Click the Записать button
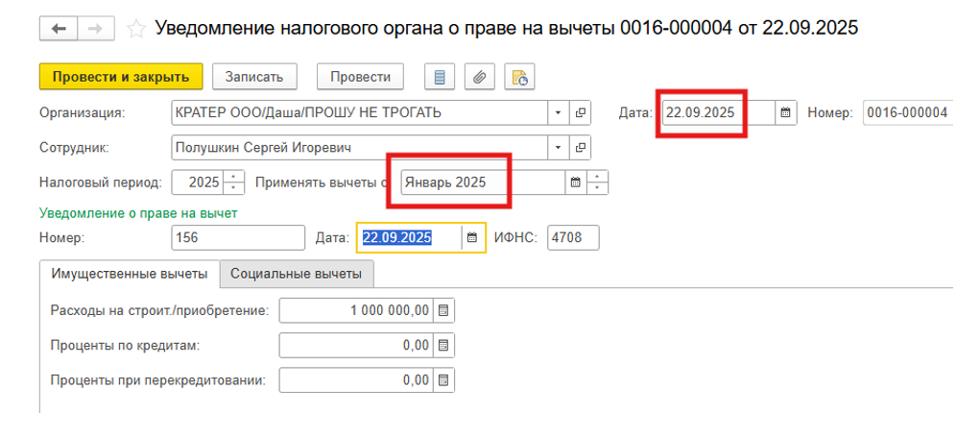980x438 pixels. [x=254, y=77]
